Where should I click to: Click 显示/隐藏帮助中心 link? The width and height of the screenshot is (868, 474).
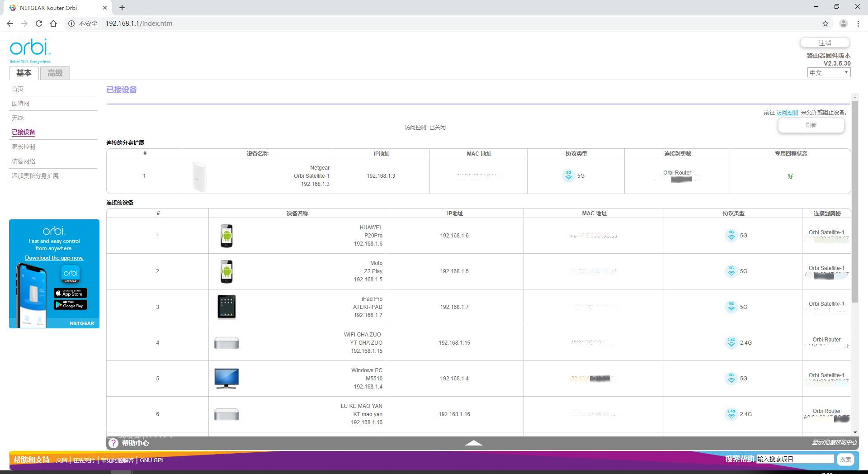tap(834, 442)
